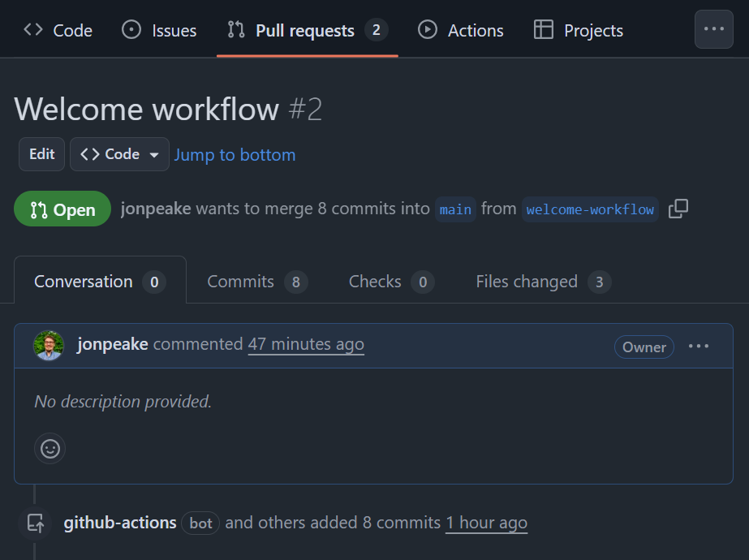Switch to the Actions tab

pos(461,31)
